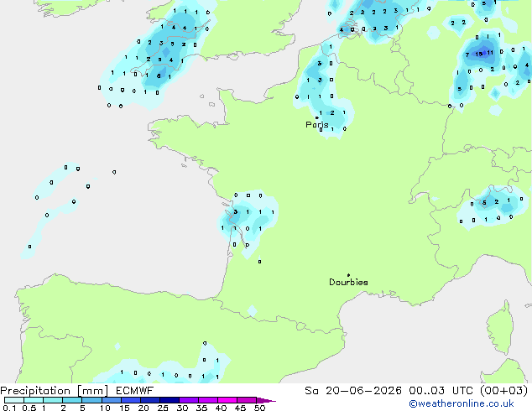Pick the 0.1–0.5 mm legend color swatch

14,400
